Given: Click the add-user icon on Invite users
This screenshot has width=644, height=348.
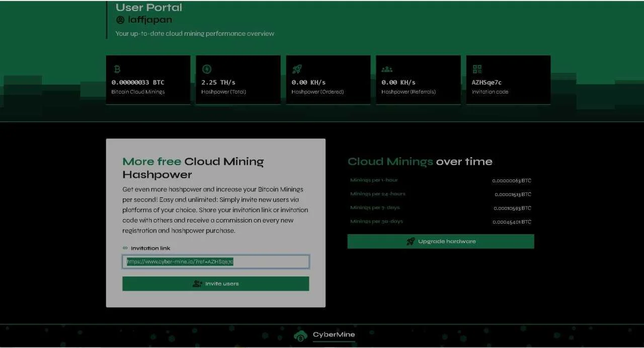Looking at the screenshot, I should point(198,284).
